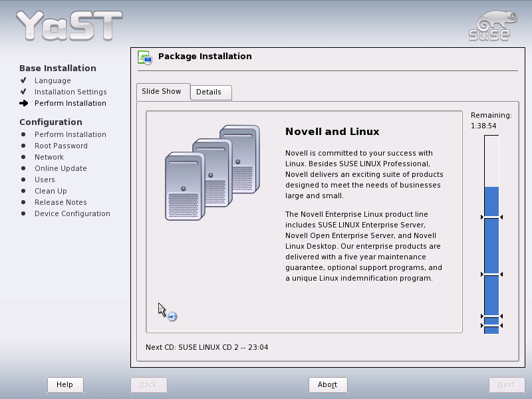Click the checkmark beside Installation Settings
532x399 pixels.
23,92
